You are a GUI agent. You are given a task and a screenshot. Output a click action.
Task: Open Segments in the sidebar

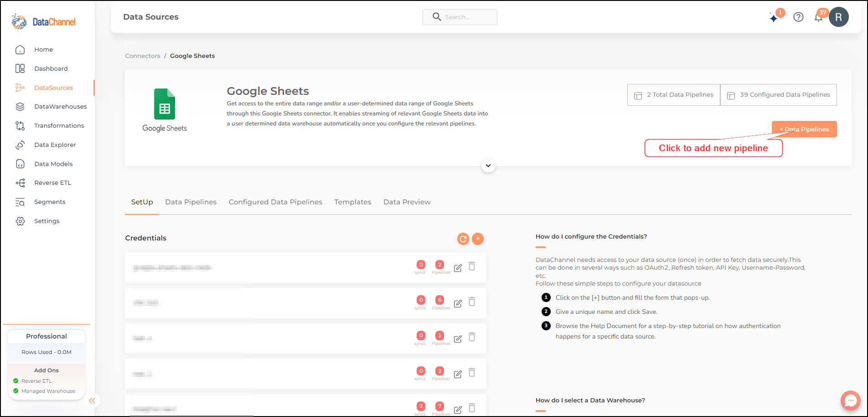pyautogui.click(x=50, y=202)
